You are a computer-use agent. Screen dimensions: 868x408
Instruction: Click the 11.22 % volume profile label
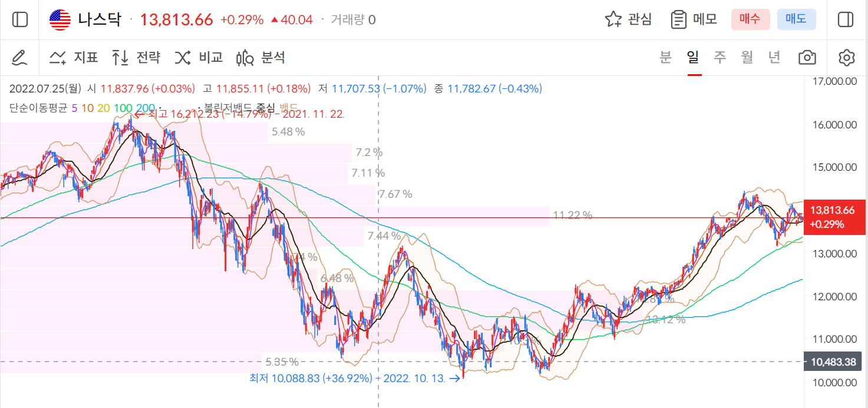click(572, 215)
